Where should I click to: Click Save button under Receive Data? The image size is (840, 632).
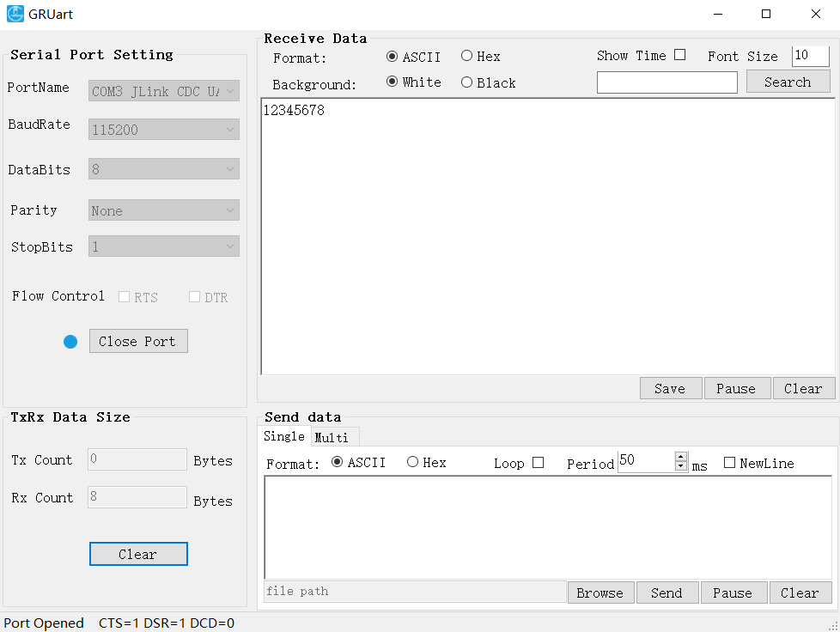coord(670,388)
